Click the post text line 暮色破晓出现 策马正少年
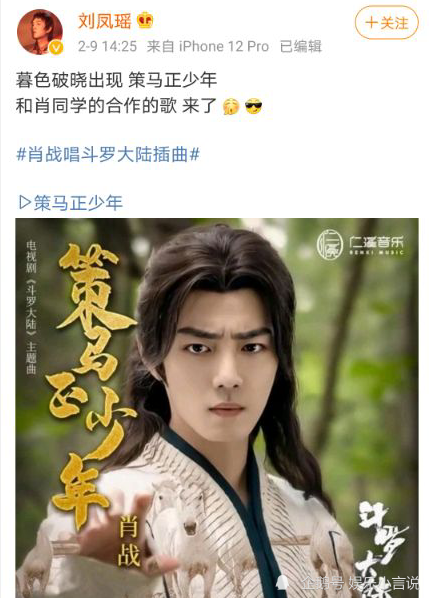 pyautogui.click(x=116, y=80)
